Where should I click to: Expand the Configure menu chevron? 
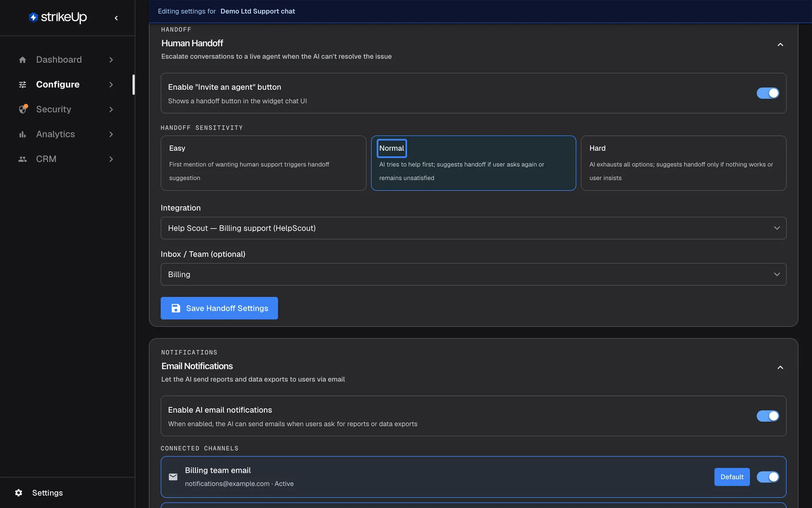coord(111,84)
